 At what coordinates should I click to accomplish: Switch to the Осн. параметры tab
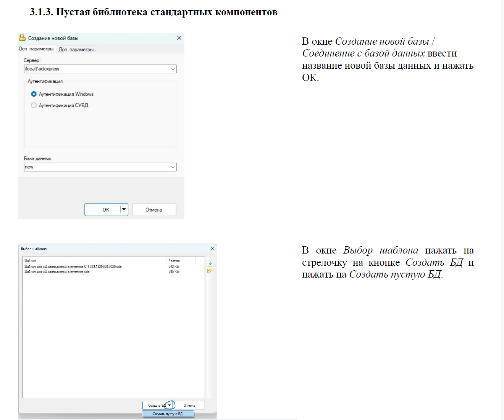pyautogui.click(x=36, y=49)
